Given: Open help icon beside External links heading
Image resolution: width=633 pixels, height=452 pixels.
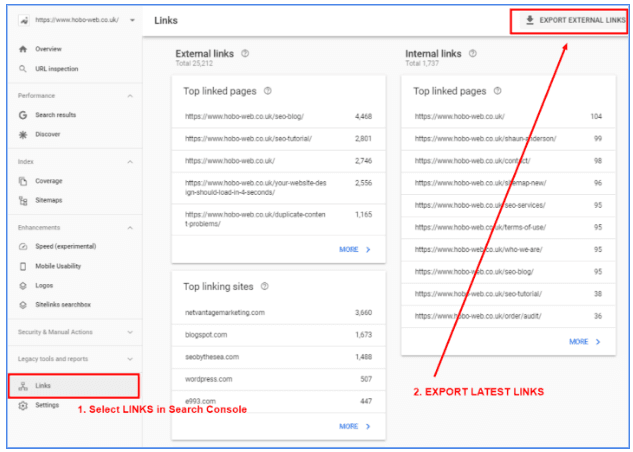Looking at the screenshot, I should [x=245, y=53].
